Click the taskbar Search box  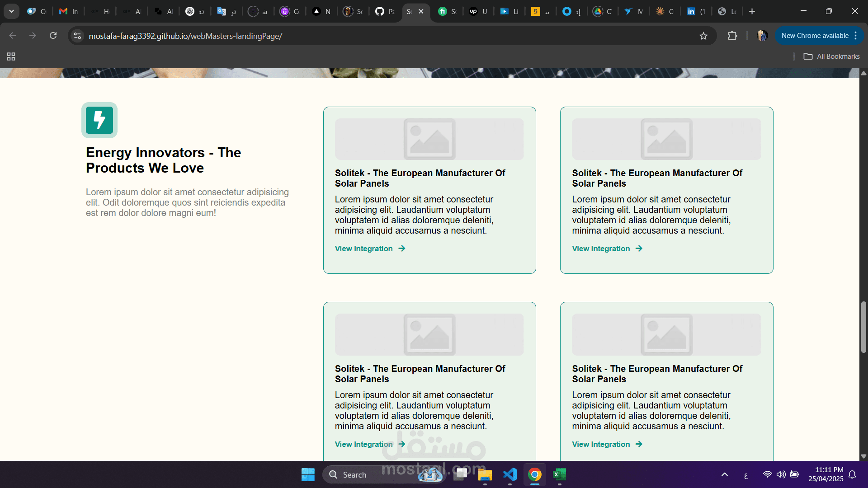pyautogui.click(x=384, y=474)
